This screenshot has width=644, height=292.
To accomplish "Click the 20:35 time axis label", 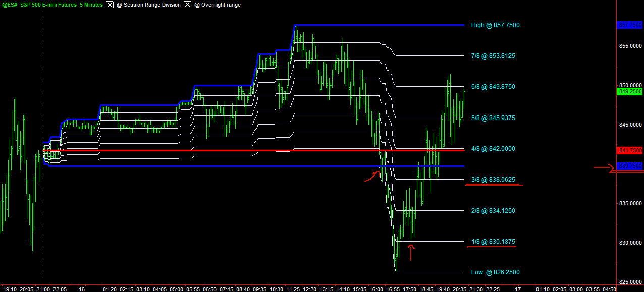I will point(459,289).
